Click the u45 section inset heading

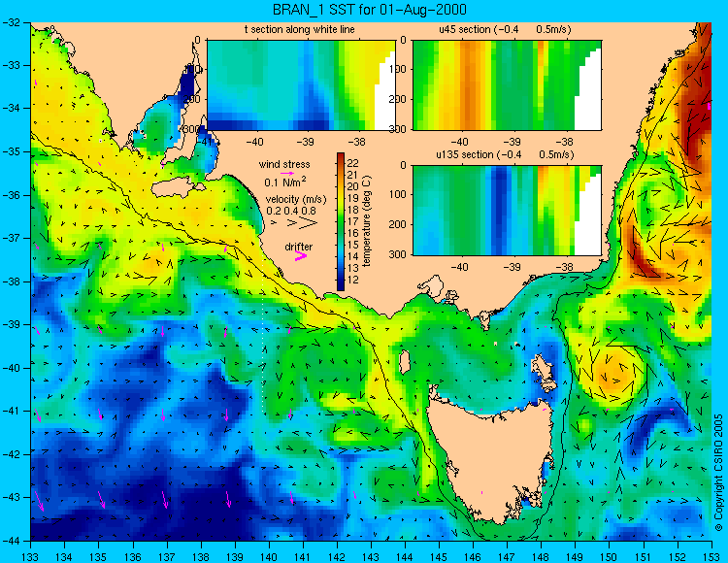tap(505, 29)
